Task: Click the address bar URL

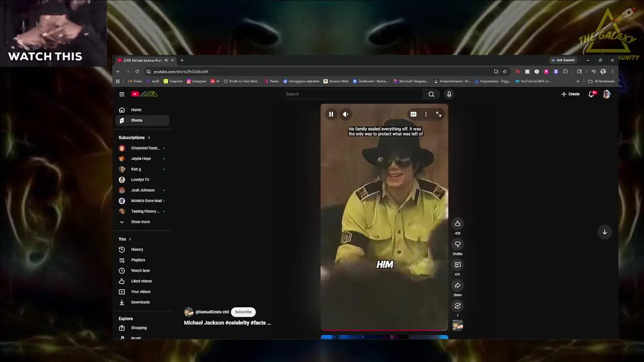Action: coord(181,71)
